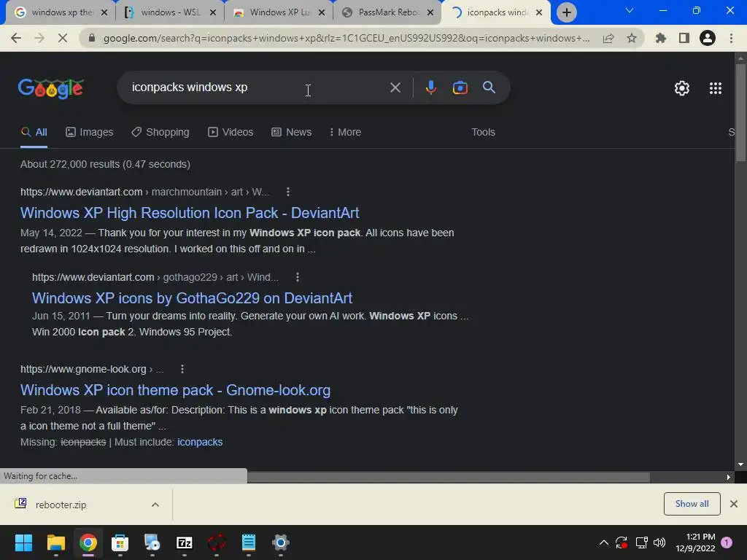Open Windows XP icon theme pack Gnome-look link

[175, 390]
